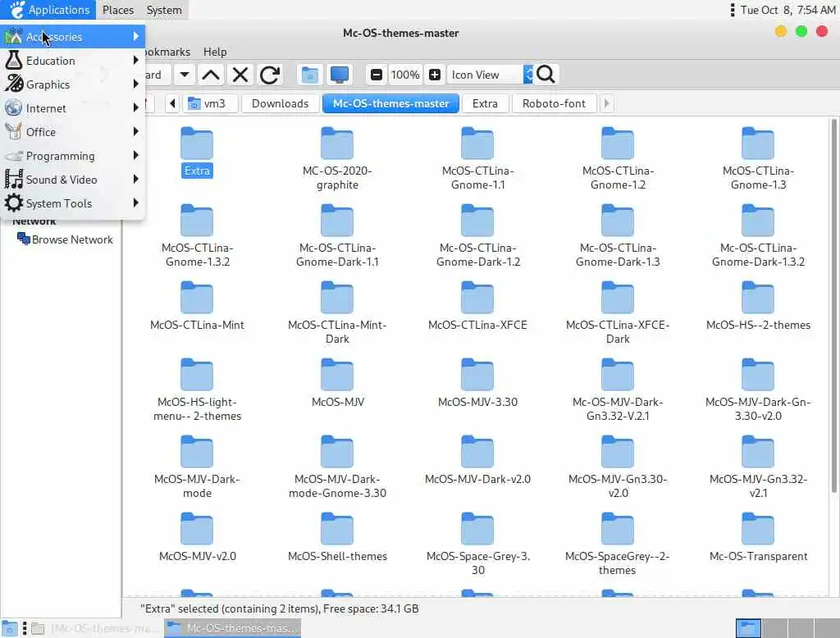Open the Computer location icon
This screenshot has width=840, height=638.
click(339, 75)
